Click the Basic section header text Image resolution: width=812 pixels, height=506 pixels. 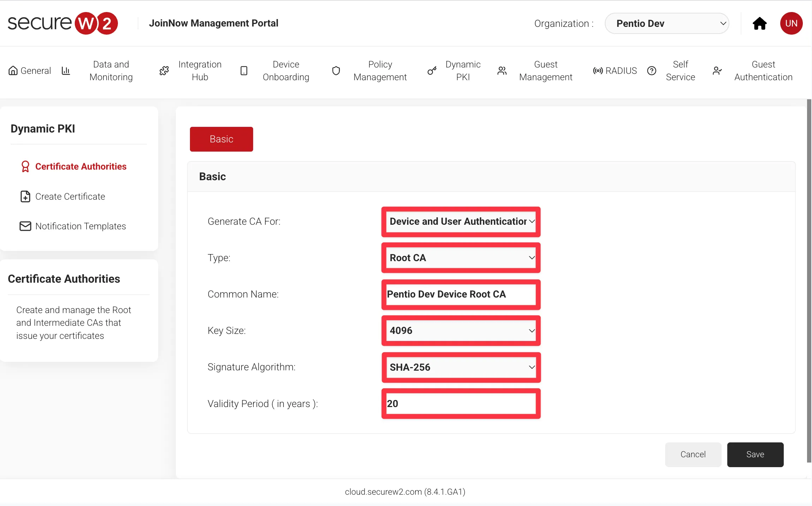[x=213, y=177]
